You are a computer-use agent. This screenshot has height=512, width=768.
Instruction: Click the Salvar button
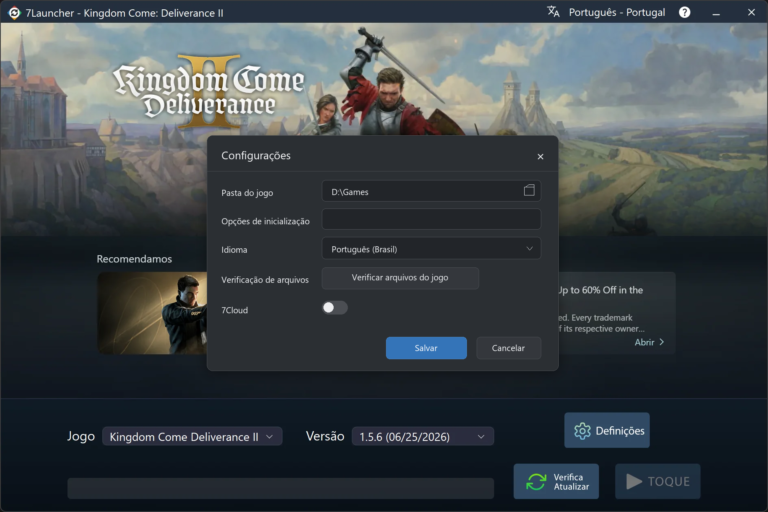pyautogui.click(x=426, y=348)
